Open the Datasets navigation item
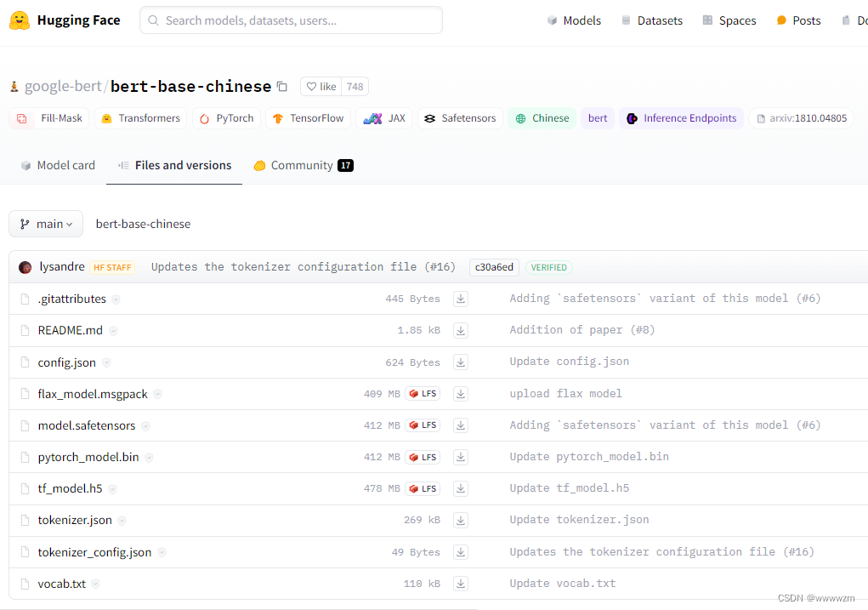This screenshot has width=868, height=610. click(652, 20)
